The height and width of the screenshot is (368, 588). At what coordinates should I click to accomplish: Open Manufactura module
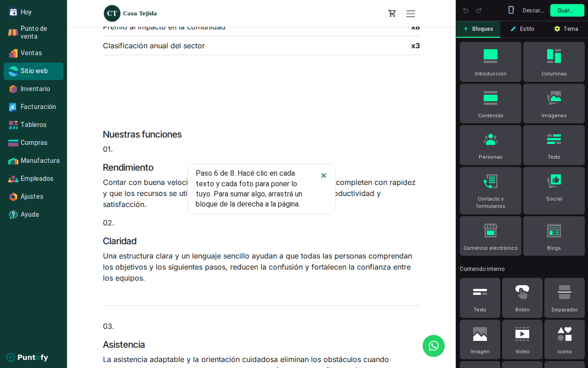point(34,161)
